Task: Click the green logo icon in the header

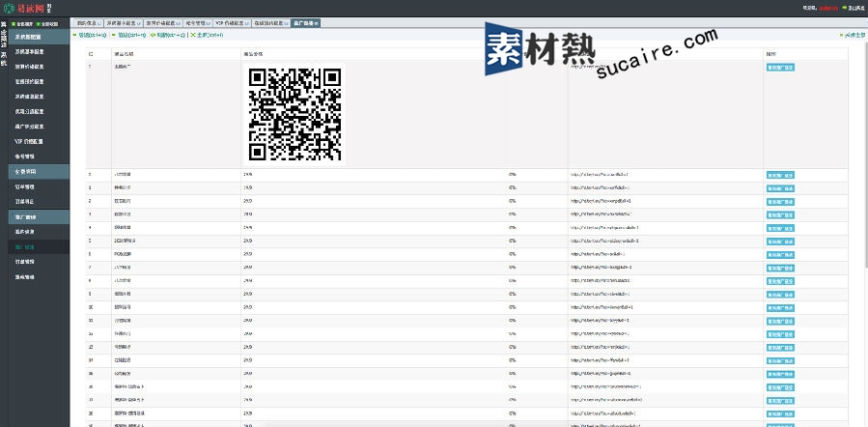Action: pyautogui.click(x=9, y=8)
